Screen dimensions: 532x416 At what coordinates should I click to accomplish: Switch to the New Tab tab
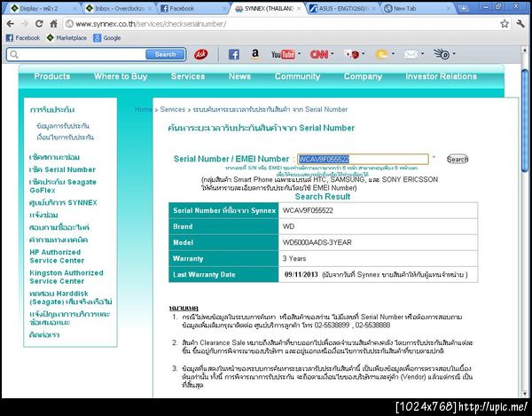pos(418,9)
